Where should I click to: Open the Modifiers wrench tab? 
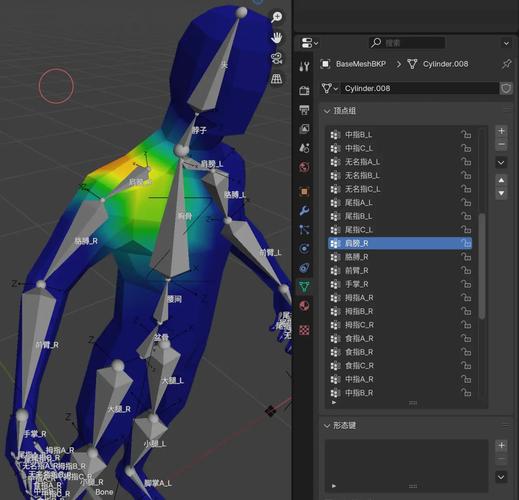[304, 210]
